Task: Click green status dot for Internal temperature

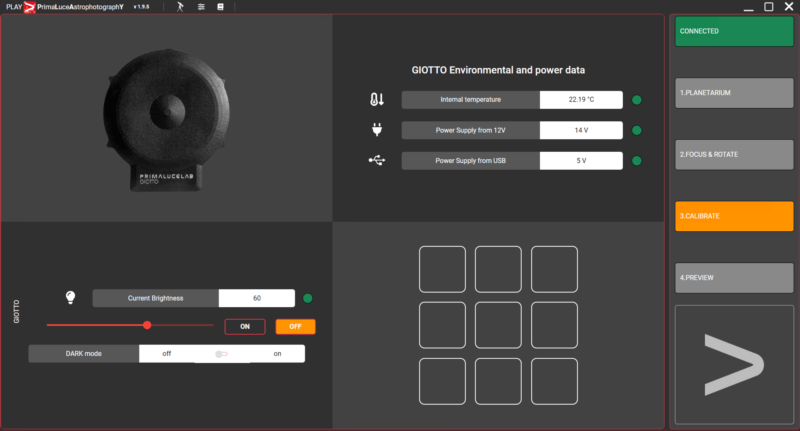Action: coord(637,100)
